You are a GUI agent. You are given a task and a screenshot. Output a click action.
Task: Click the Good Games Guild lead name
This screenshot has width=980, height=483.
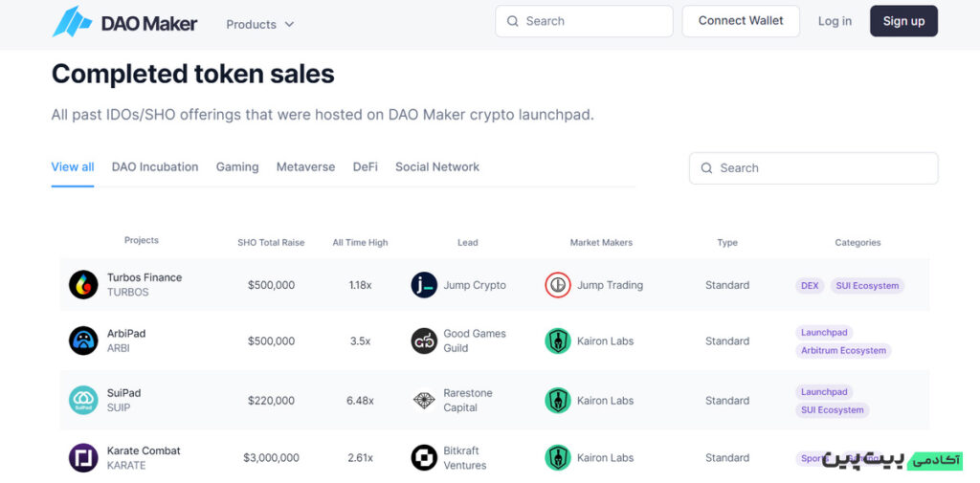475,340
